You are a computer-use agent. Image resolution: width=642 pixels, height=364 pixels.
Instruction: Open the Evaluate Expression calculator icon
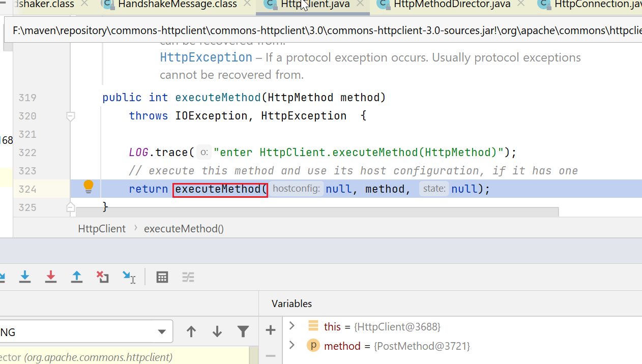click(162, 277)
